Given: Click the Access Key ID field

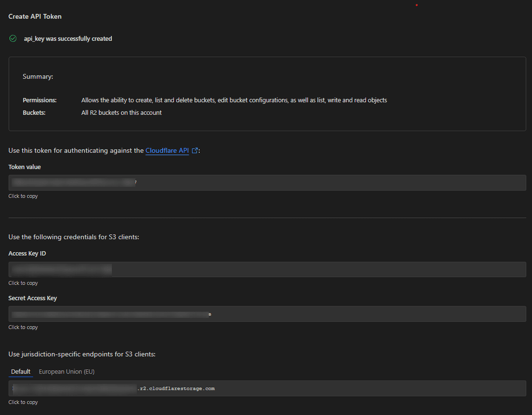Looking at the screenshot, I should (266, 269).
